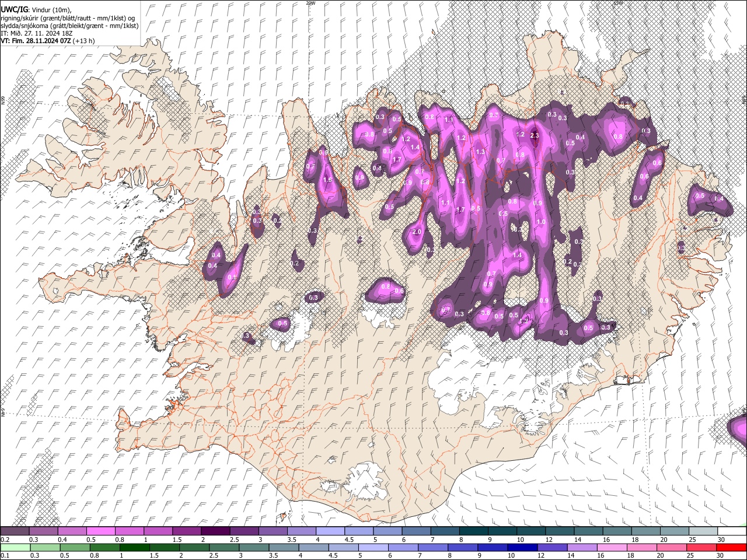
Task: Click the 20W longitude label at top
Action: tap(310, 3)
